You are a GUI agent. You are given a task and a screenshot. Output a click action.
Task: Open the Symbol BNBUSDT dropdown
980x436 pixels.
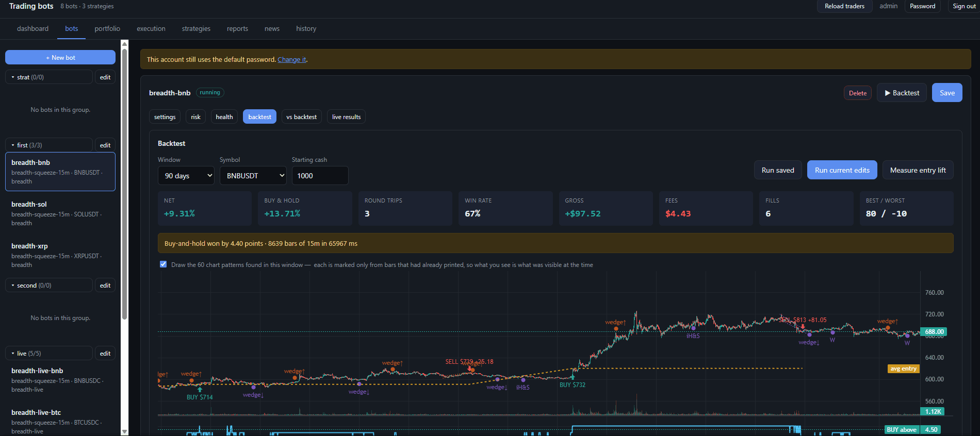pos(253,176)
